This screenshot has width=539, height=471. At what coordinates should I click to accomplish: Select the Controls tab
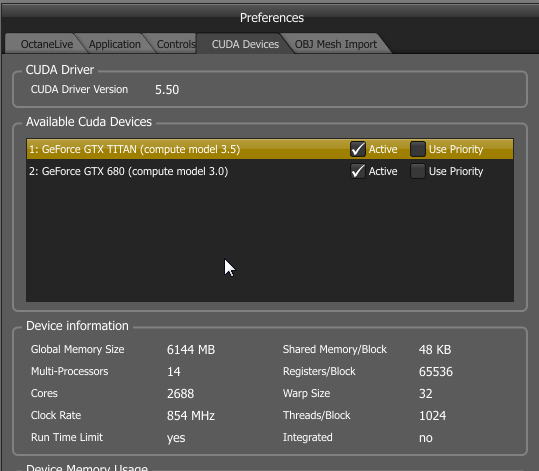click(x=176, y=44)
